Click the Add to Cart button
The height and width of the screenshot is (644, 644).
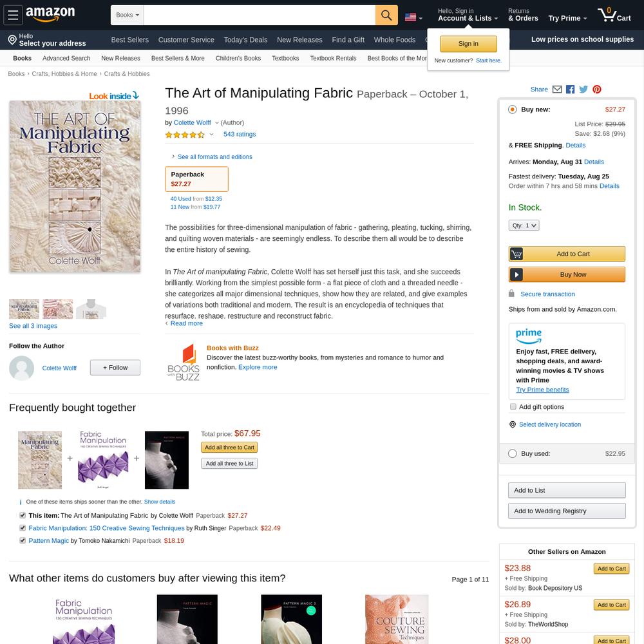click(x=567, y=254)
